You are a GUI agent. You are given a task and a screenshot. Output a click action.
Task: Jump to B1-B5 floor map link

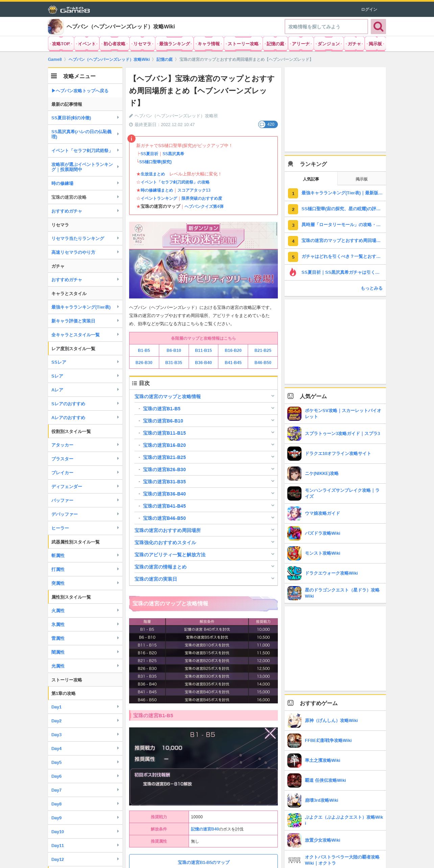[x=144, y=351]
